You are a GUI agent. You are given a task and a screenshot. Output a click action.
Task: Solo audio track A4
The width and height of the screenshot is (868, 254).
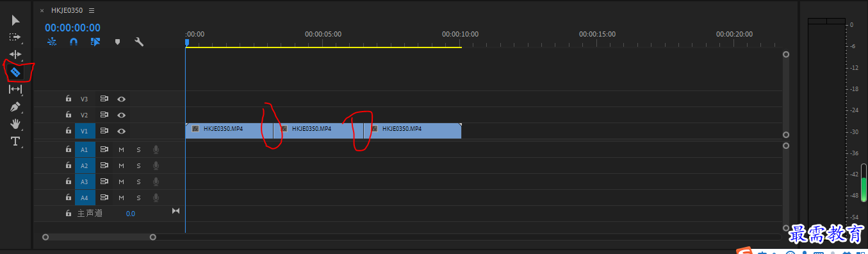tap(138, 198)
